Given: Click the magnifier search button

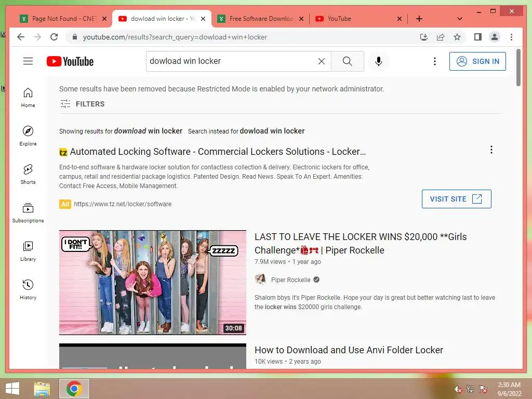Looking at the screenshot, I should click(348, 61).
